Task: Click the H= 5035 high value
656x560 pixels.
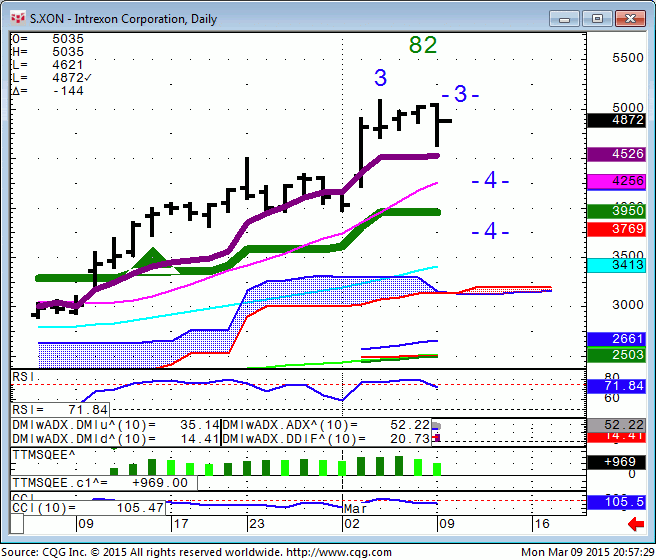Action: coord(48,52)
